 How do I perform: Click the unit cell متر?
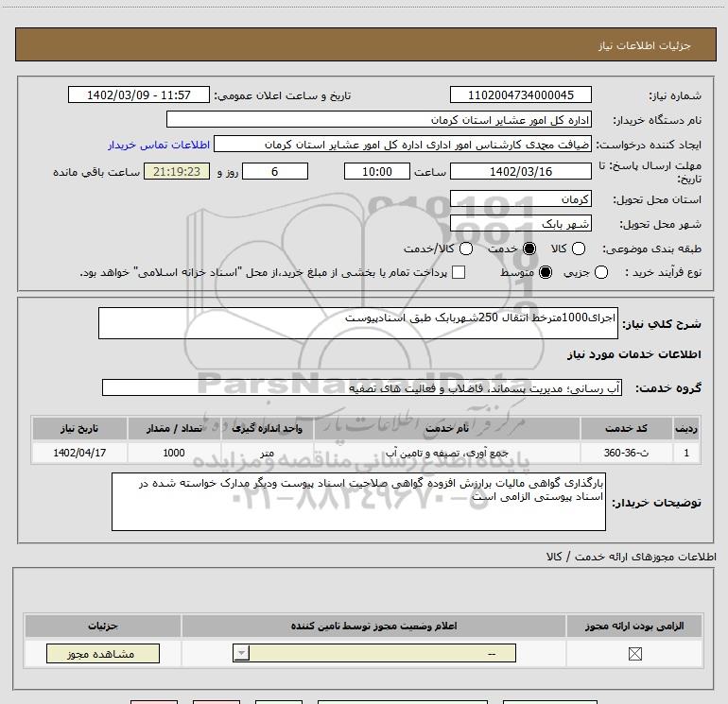(267, 453)
